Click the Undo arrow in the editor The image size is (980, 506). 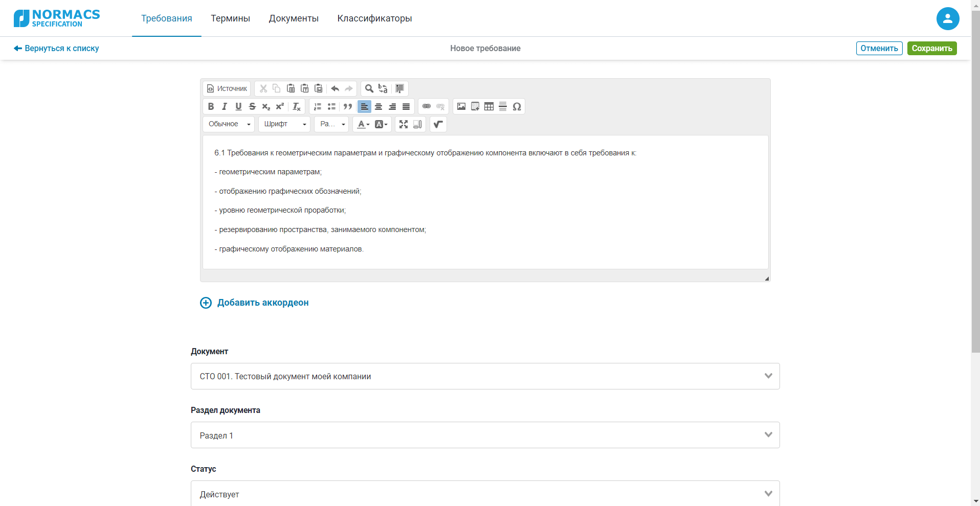[x=335, y=88]
